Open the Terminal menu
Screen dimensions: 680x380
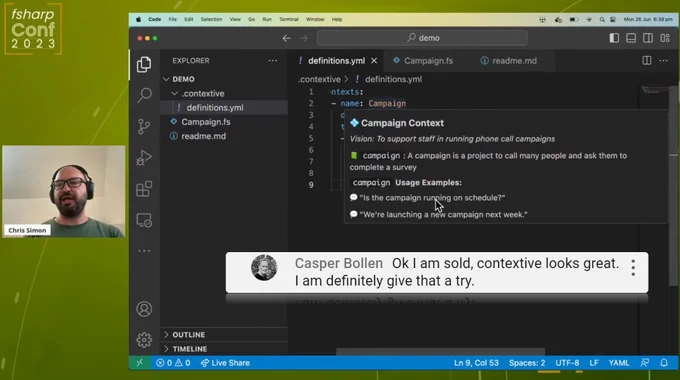pyautogui.click(x=289, y=20)
